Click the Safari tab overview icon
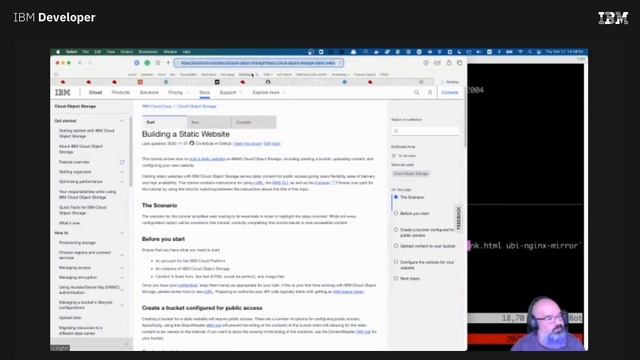The height and width of the screenshot is (360, 640). (460, 63)
